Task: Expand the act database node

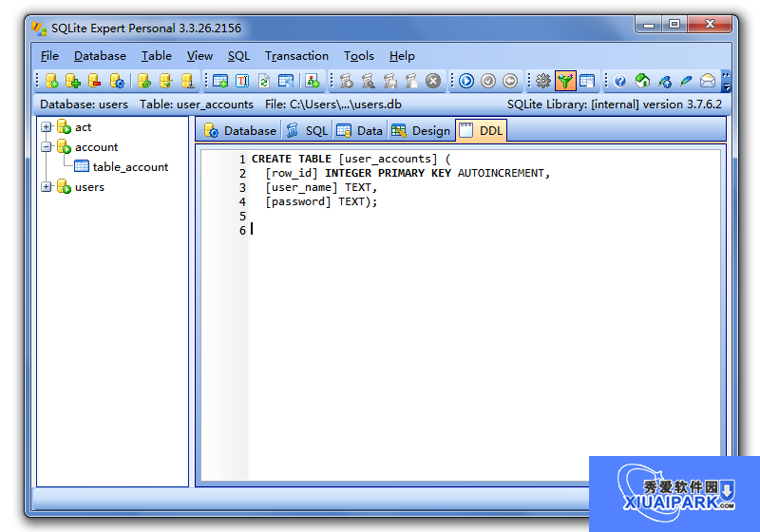Action: [x=46, y=127]
